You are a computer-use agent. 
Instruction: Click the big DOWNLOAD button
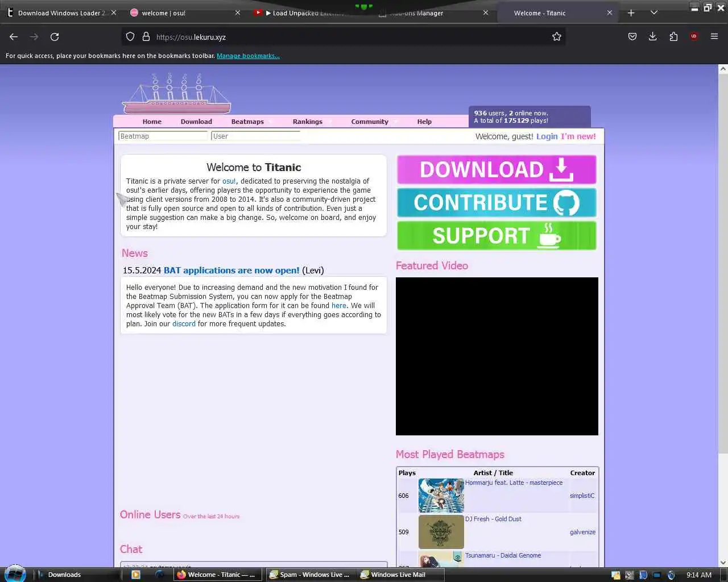coord(497,169)
